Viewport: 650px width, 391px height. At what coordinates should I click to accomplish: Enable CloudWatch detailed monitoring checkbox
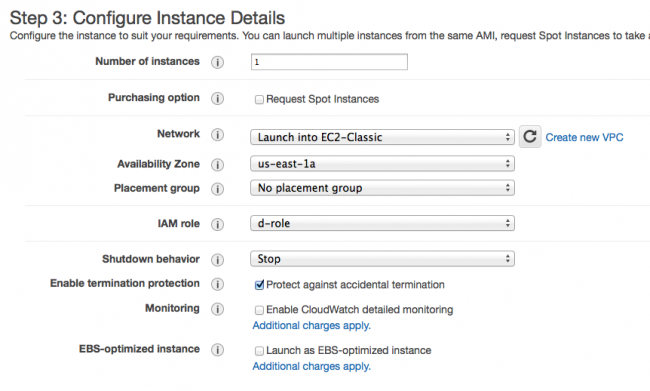259,310
